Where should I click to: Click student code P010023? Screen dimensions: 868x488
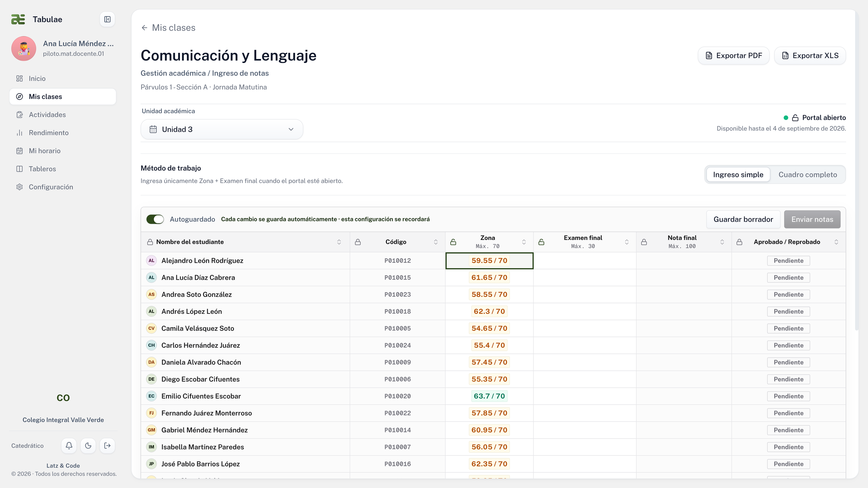[397, 294]
